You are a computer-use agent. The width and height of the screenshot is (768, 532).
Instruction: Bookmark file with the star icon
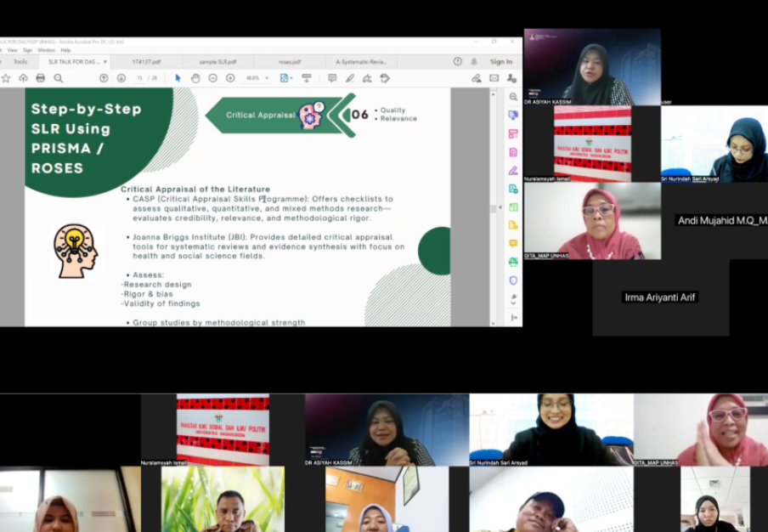coord(6,78)
